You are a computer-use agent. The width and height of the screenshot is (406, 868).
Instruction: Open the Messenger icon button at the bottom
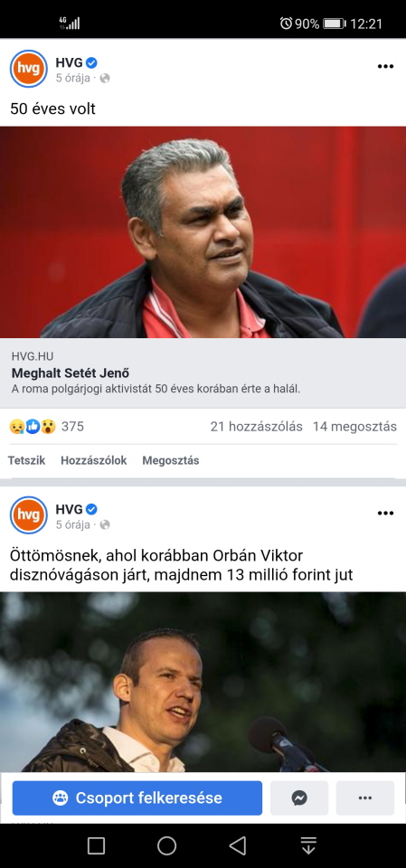click(x=299, y=797)
